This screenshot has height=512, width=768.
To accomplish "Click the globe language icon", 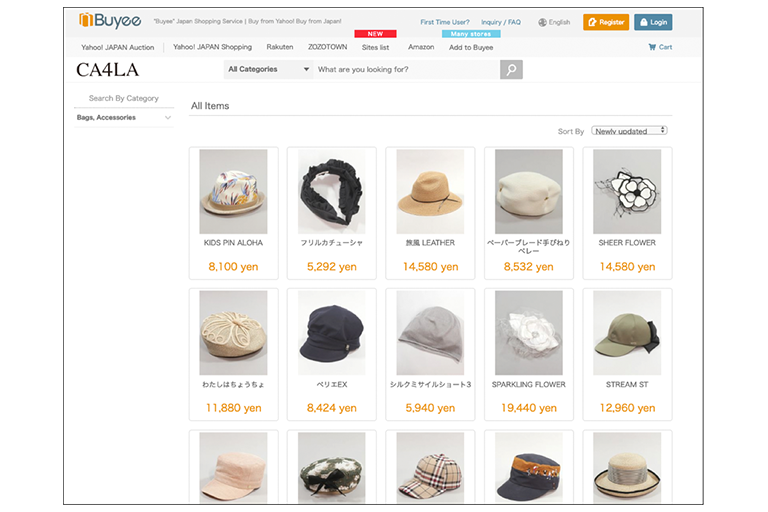I will [x=543, y=22].
